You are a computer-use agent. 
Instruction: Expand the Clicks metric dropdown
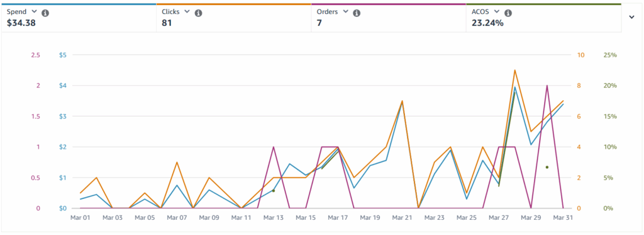[187, 12]
